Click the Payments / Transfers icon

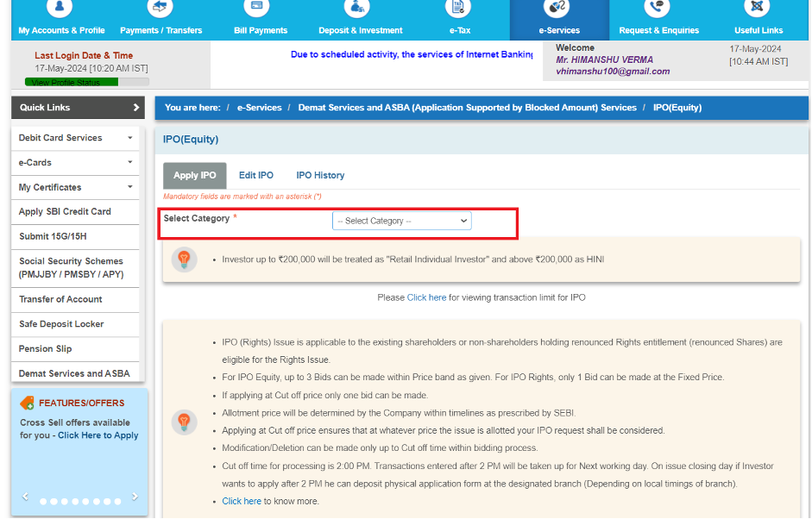[x=161, y=9]
